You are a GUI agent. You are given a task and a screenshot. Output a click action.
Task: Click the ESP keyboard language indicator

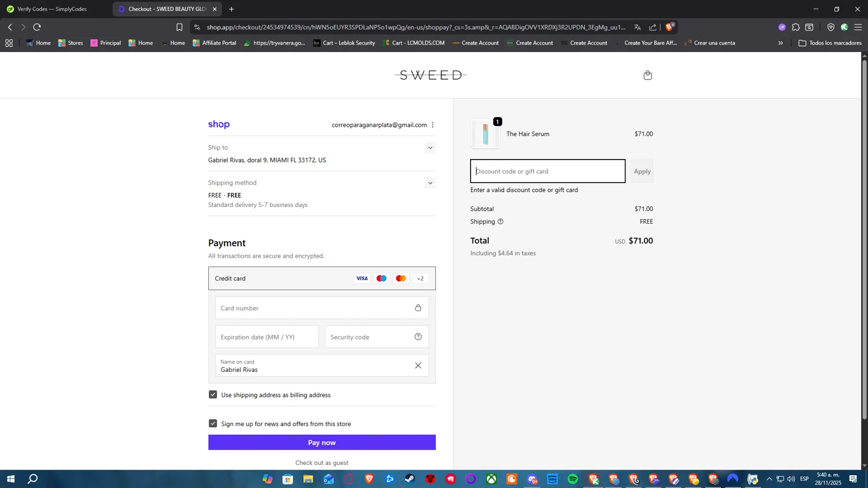(804, 479)
